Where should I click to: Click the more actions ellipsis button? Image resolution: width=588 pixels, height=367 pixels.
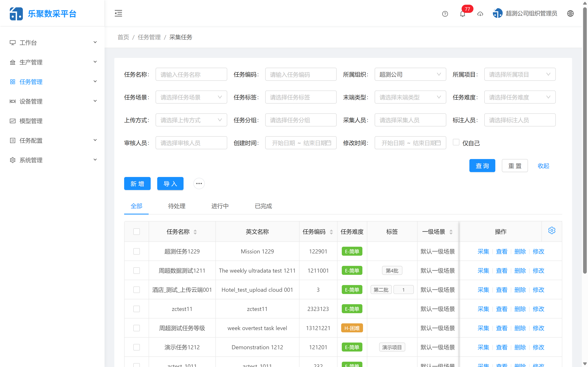click(199, 183)
